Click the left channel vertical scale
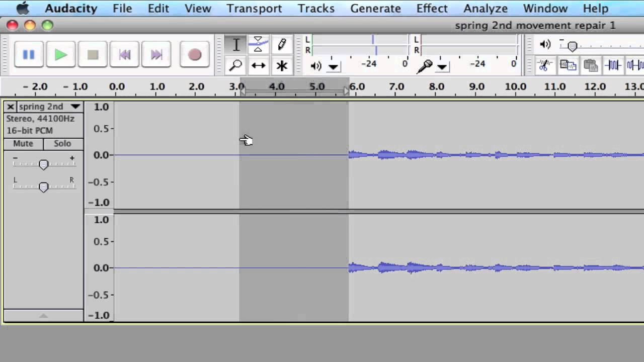The width and height of the screenshot is (644, 362). click(100, 155)
